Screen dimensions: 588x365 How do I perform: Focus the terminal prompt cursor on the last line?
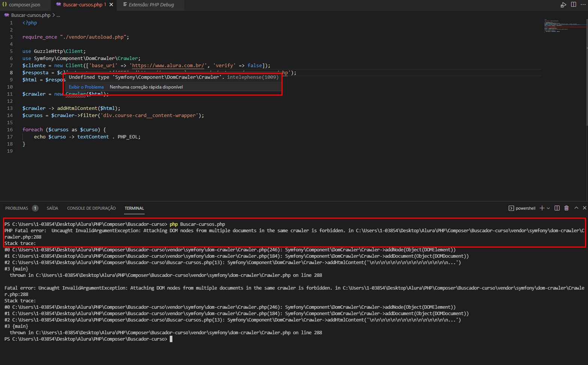click(x=171, y=339)
